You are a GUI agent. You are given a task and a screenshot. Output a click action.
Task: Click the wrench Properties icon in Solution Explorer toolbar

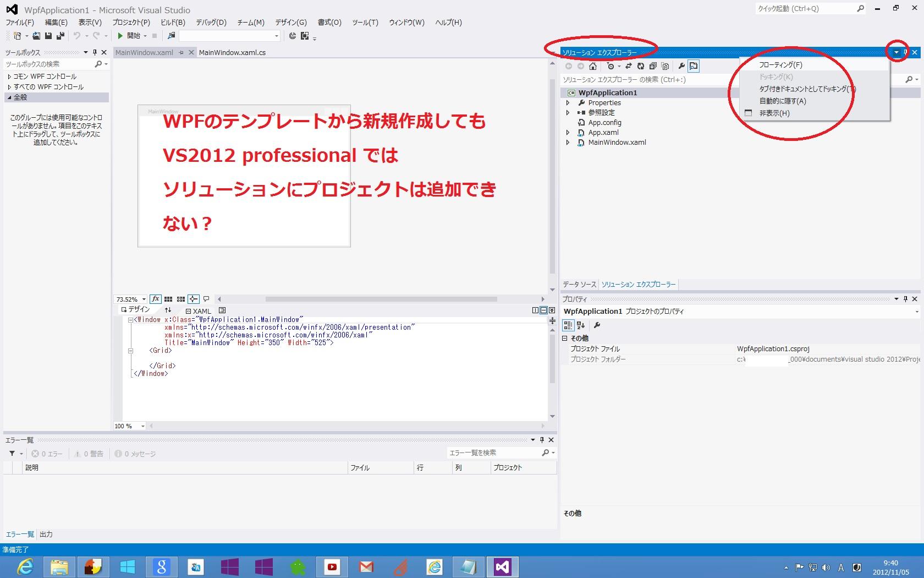(681, 66)
